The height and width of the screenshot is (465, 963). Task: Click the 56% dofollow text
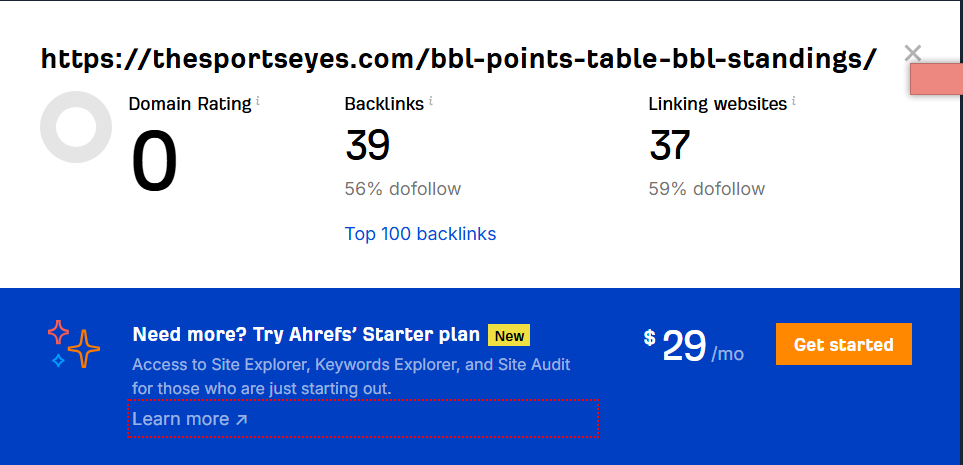(x=402, y=189)
